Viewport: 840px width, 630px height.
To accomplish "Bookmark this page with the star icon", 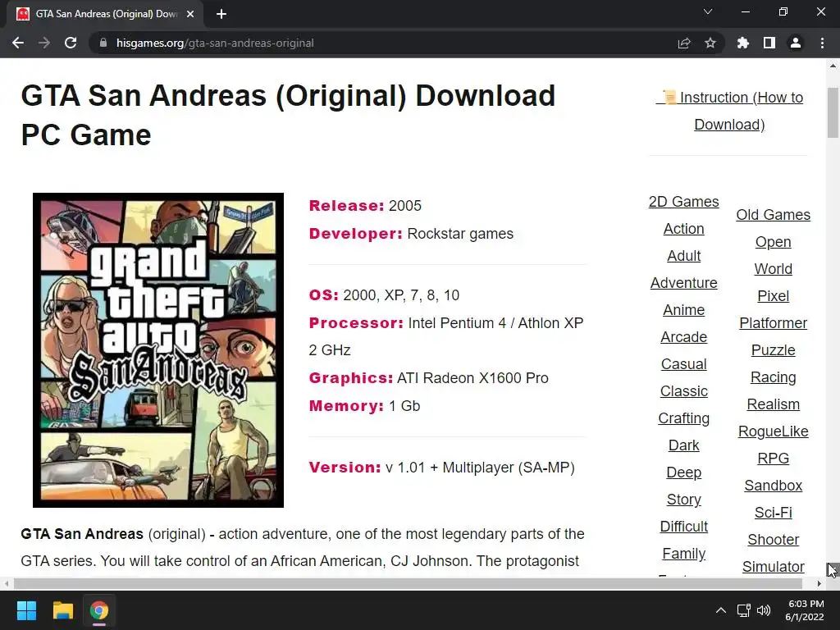I will (710, 43).
